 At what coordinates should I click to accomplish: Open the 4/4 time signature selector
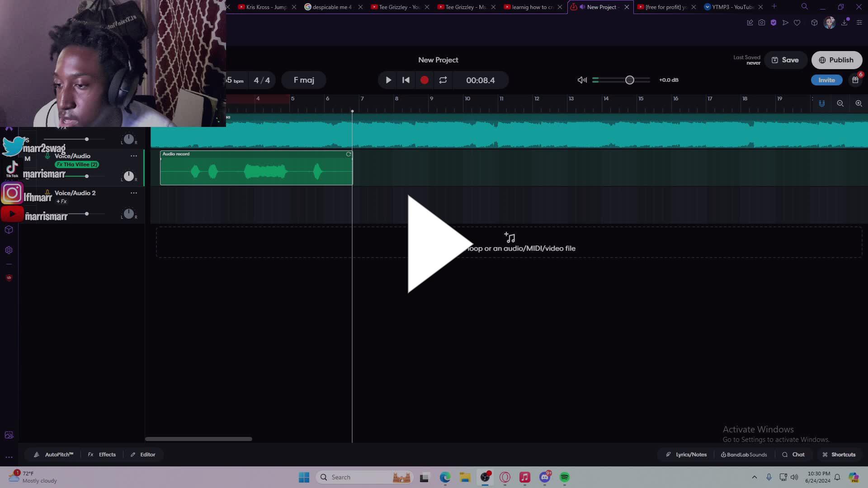pyautogui.click(x=262, y=80)
